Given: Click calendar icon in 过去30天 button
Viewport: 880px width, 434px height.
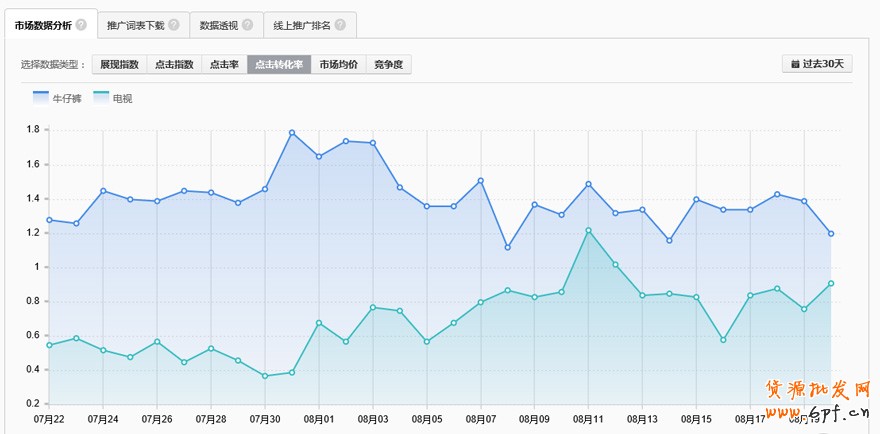Looking at the screenshot, I should (795, 64).
